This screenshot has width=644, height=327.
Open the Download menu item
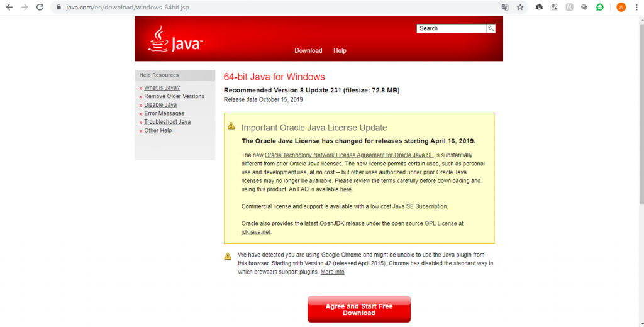tap(308, 50)
